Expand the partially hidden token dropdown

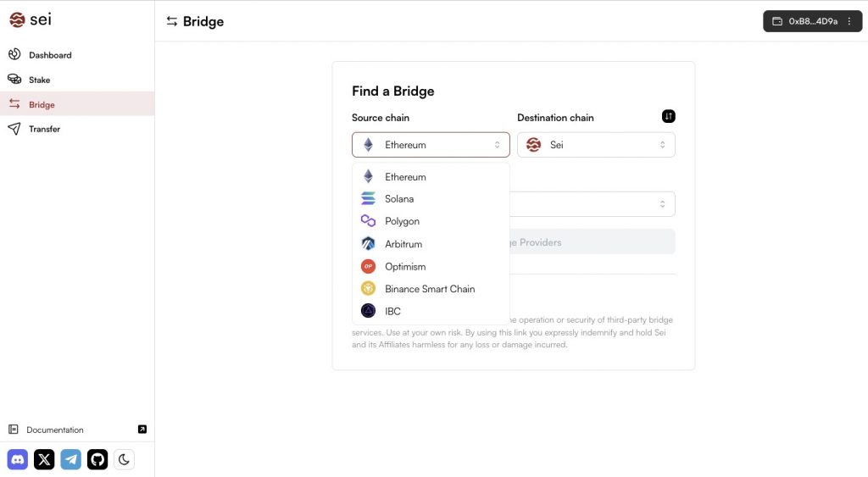(x=593, y=204)
